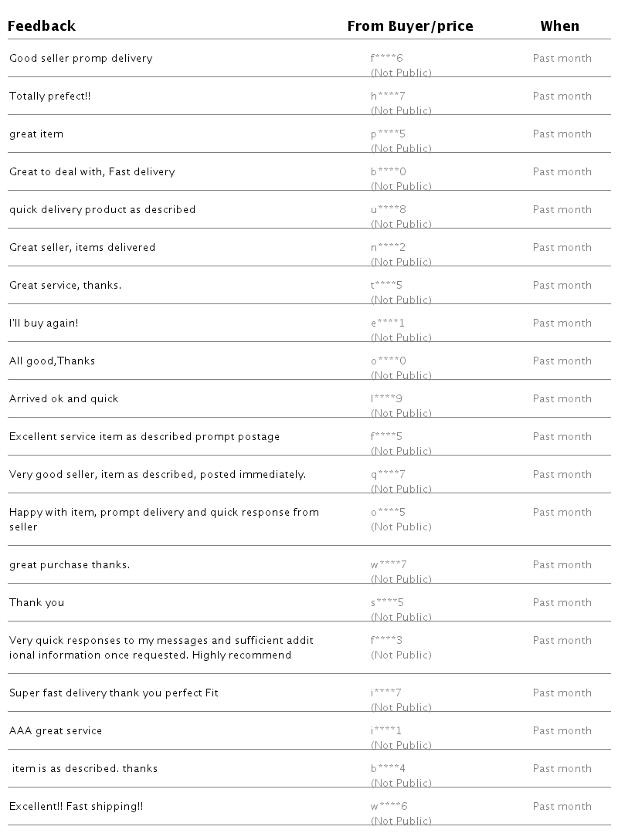Click the When column header
Screen dimensions: 618x840
(x=559, y=26)
